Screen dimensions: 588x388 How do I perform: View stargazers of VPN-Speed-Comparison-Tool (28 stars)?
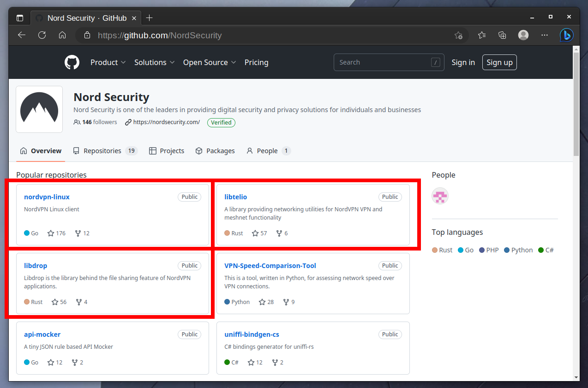click(266, 302)
